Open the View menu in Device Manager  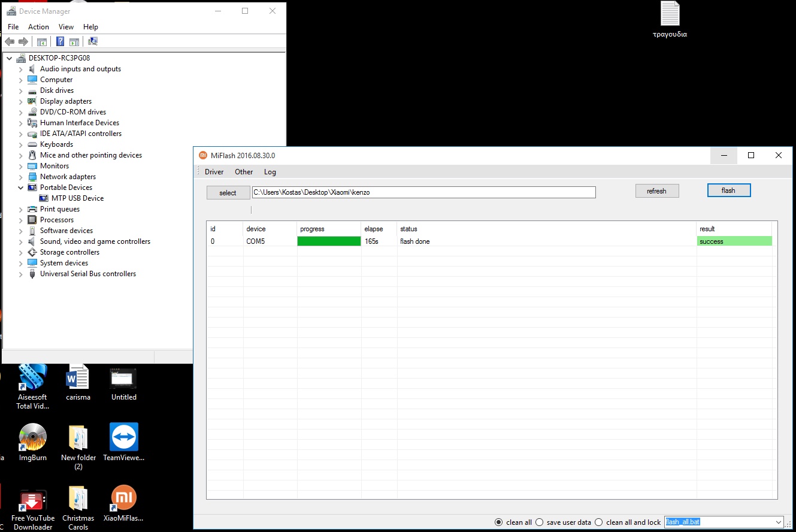click(66, 27)
